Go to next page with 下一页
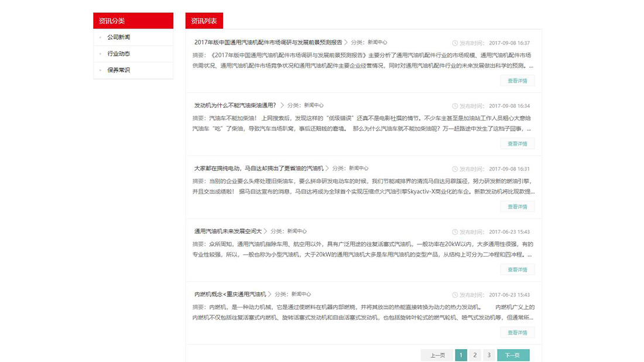This screenshot has width=644, height=362. pos(513,355)
